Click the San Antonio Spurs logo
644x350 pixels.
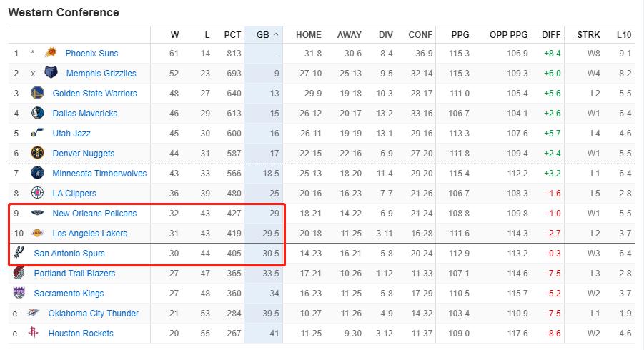tap(19, 252)
